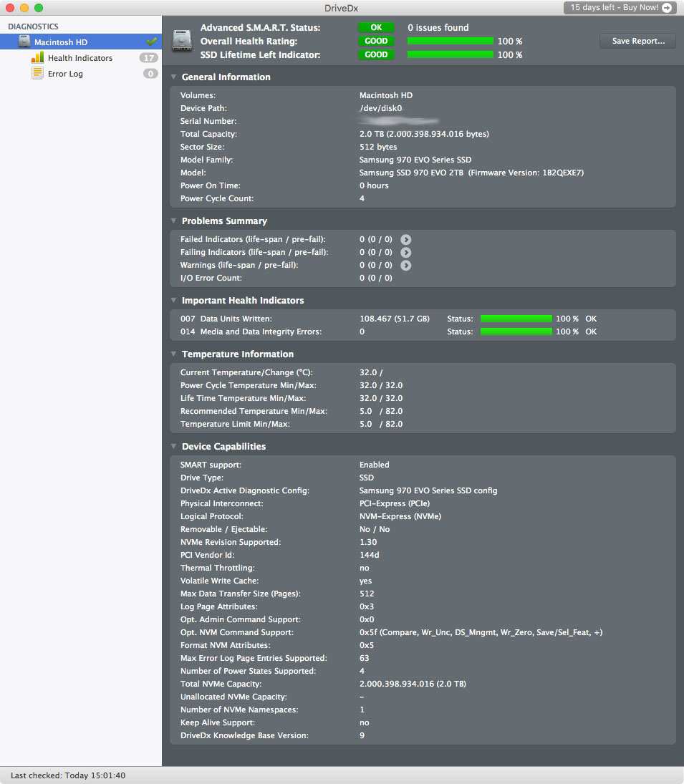The image size is (684, 784).
Task: Click the '0 issues found' text
Action: [438, 27]
